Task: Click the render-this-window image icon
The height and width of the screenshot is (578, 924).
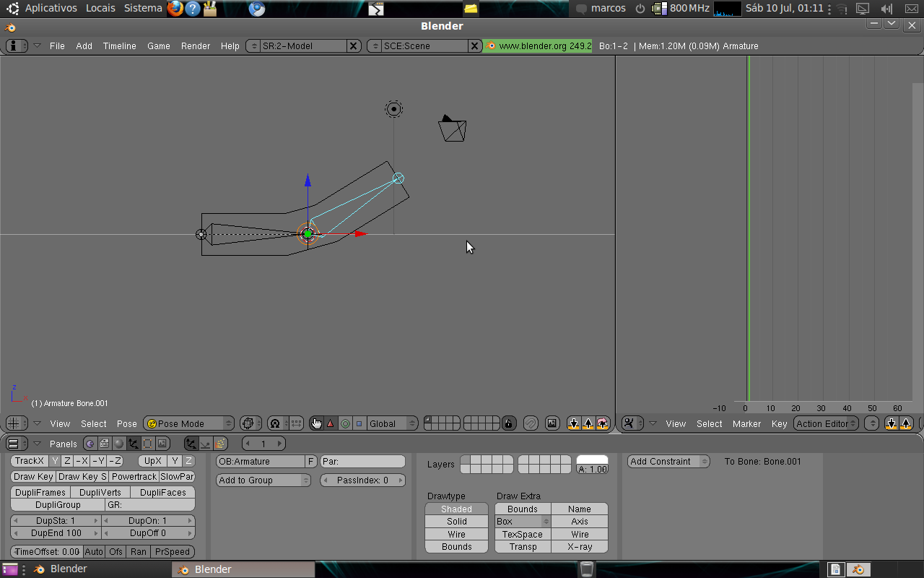Action: (552, 423)
